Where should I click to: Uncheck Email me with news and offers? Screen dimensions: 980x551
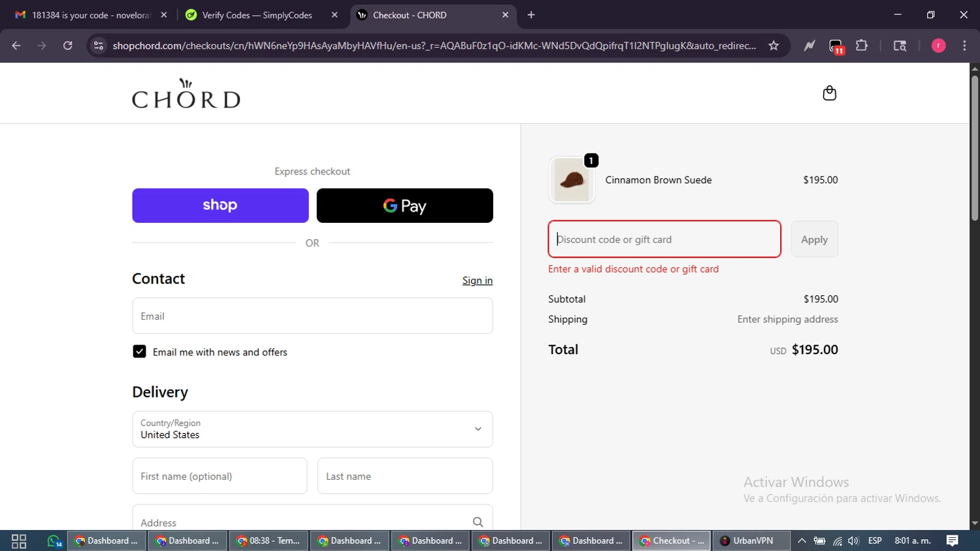(x=139, y=352)
